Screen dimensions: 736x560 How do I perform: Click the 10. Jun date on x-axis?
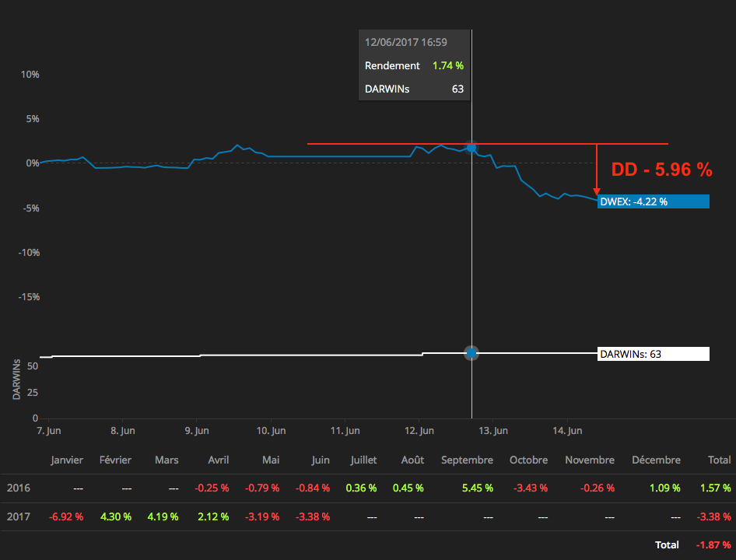271,430
